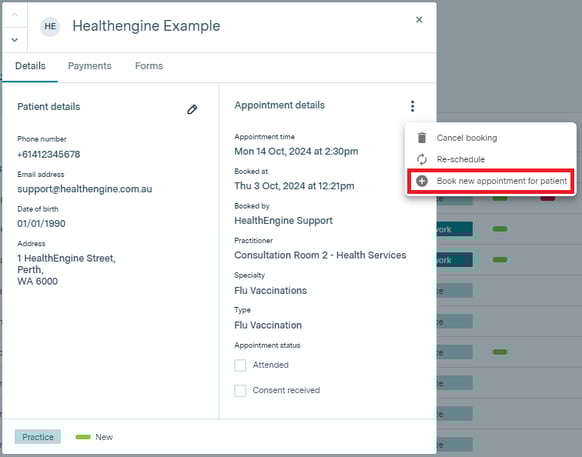This screenshot has height=457, width=582.
Task: Click the plus circle icon for new appointment
Action: coord(422,181)
